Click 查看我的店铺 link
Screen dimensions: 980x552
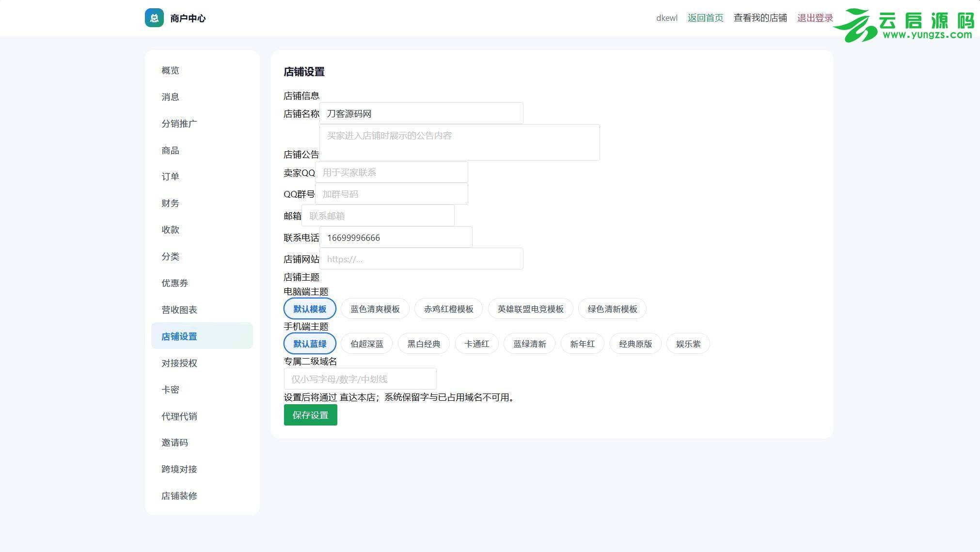click(x=760, y=18)
